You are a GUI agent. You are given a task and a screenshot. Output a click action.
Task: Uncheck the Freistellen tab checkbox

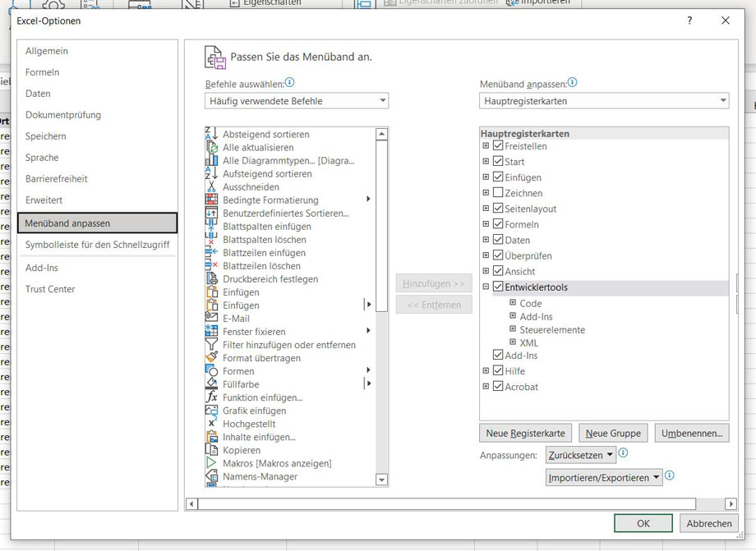(x=498, y=146)
